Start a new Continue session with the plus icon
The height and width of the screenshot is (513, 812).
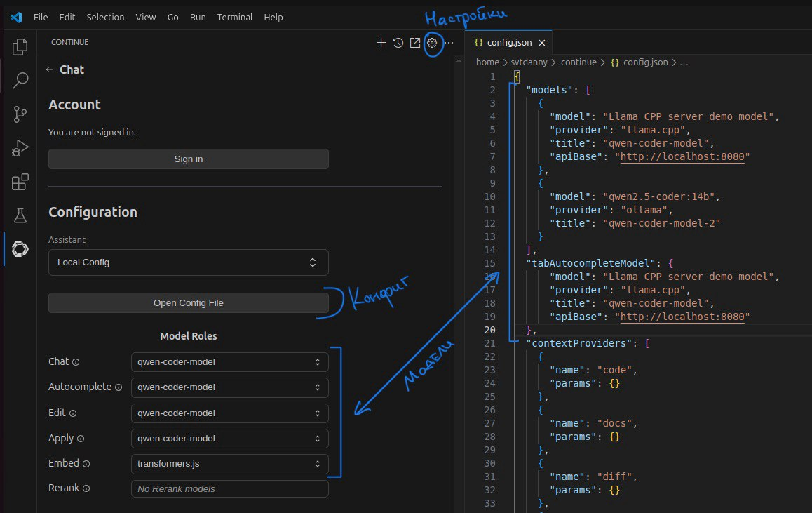click(x=381, y=42)
